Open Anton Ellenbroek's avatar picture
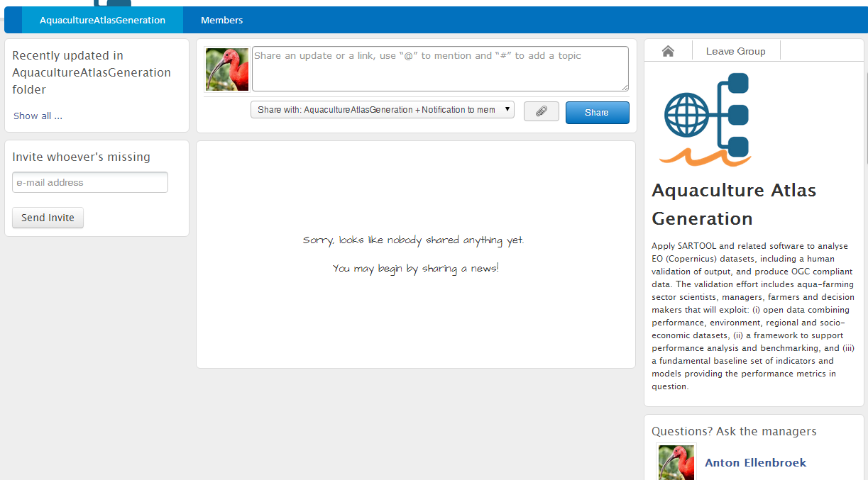 point(676,462)
